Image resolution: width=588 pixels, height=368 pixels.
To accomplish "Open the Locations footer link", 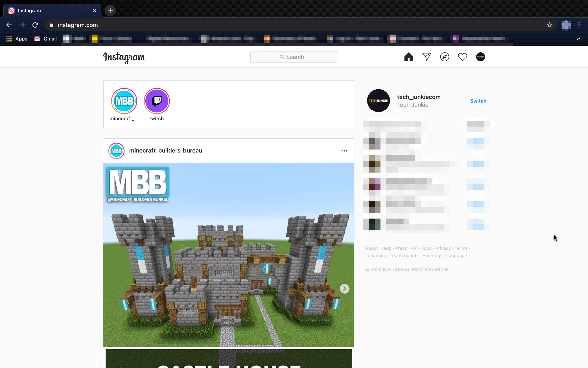I will click(375, 256).
